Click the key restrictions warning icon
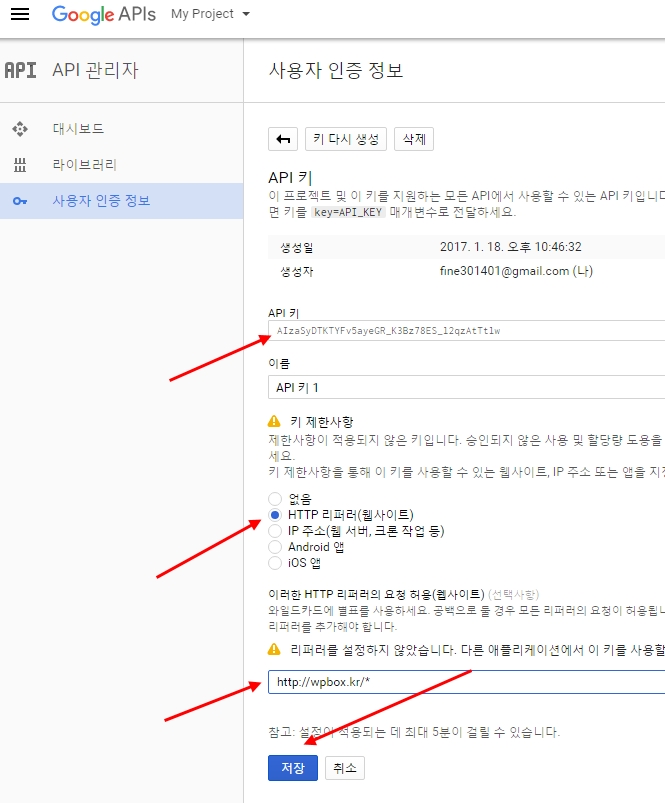This screenshot has width=665, height=803. [274, 422]
